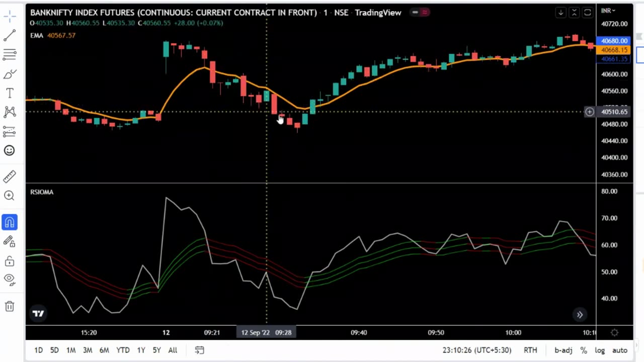
Task: Select the 5D time range
Action: [54, 350]
